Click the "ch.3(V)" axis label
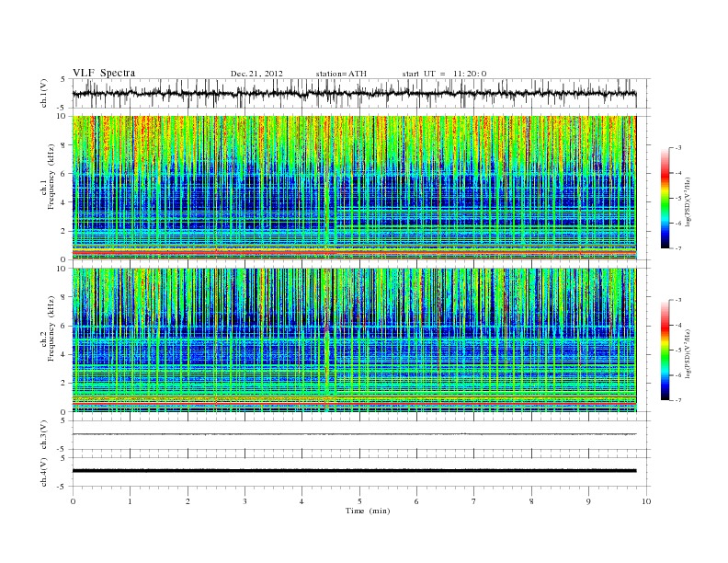The image size is (728, 563). (x=44, y=435)
